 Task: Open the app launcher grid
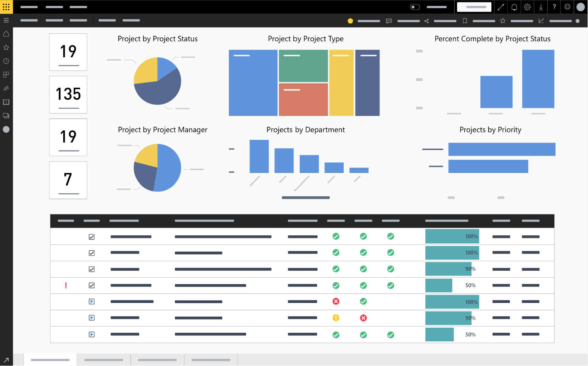[x=6, y=7]
